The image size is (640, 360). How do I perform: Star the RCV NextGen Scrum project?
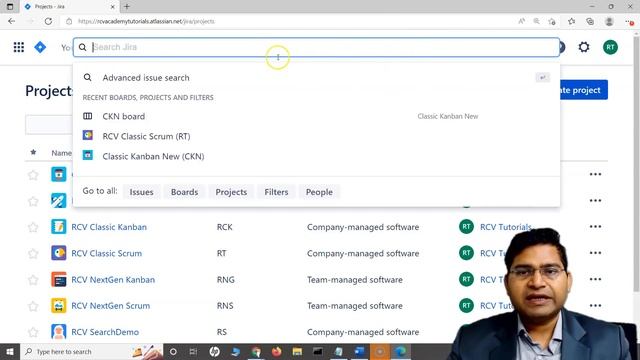[33, 306]
